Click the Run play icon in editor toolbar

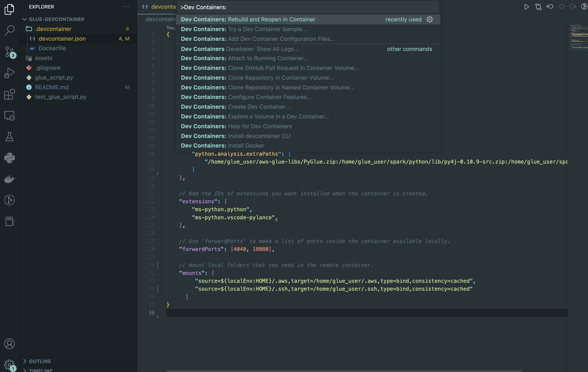(x=527, y=7)
